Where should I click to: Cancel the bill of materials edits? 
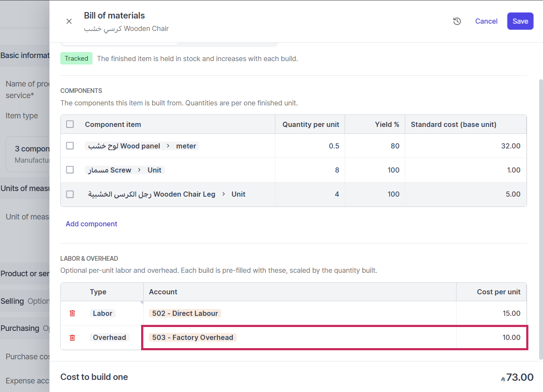click(x=486, y=21)
